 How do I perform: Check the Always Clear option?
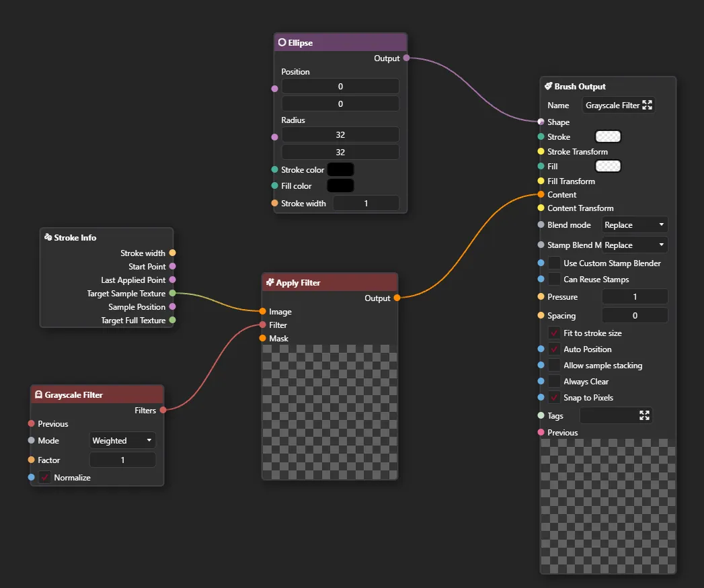click(554, 382)
